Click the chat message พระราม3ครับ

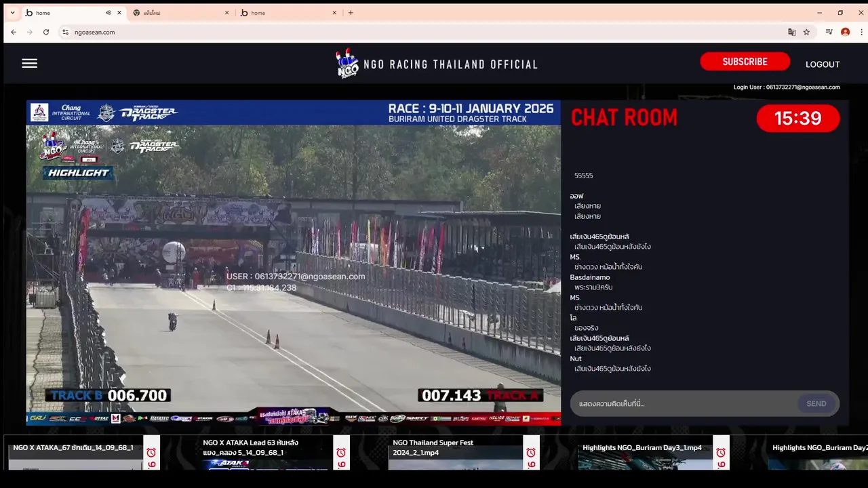(x=593, y=287)
